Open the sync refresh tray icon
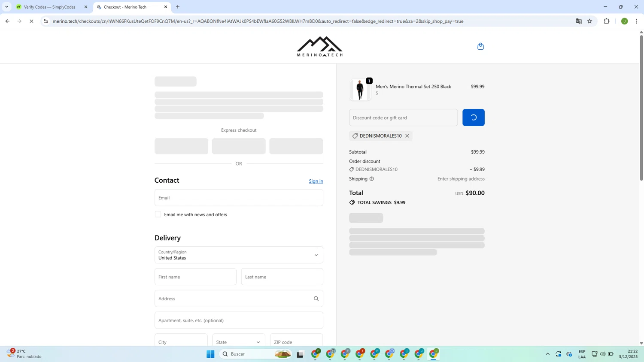644x362 pixels. (x=558, y=354)
